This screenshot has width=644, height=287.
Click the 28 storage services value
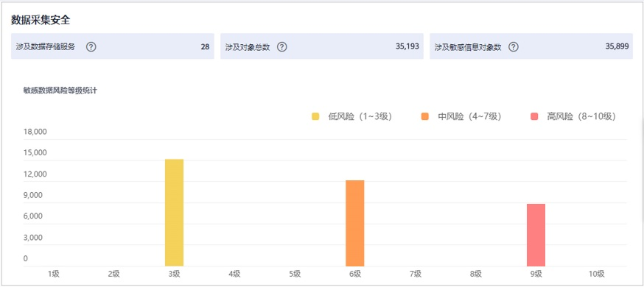point(205,47)
